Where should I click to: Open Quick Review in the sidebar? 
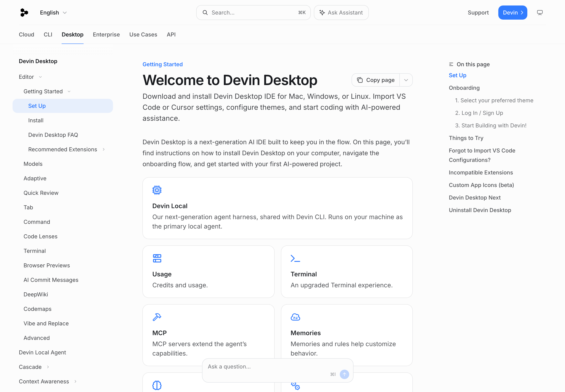41,193
